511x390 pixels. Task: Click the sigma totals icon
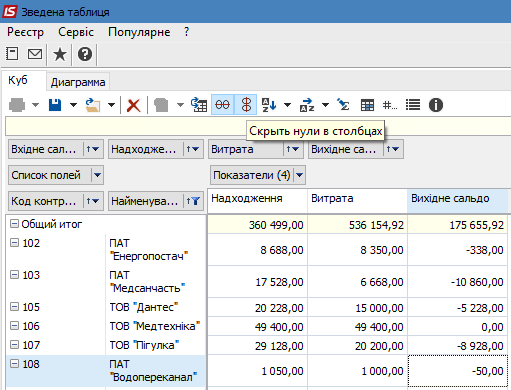343,105
